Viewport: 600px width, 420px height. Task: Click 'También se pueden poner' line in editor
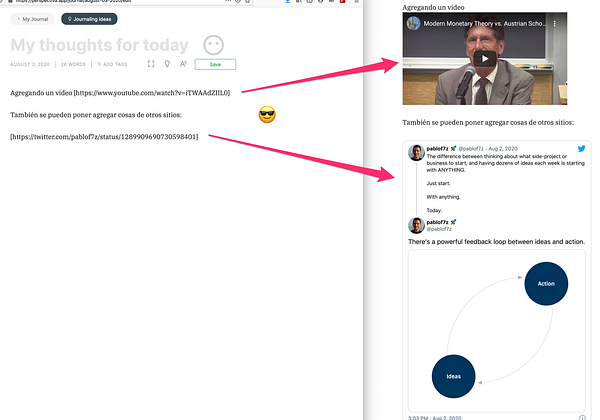[x=96, y=115]
